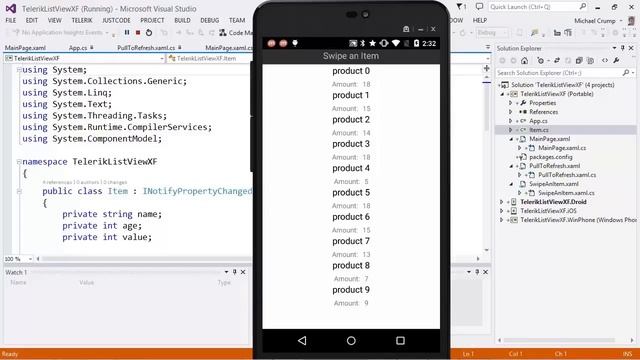The image size is (640, 360).
Task: Close the Watch 1 panel
Action: (x=243, y=272)
